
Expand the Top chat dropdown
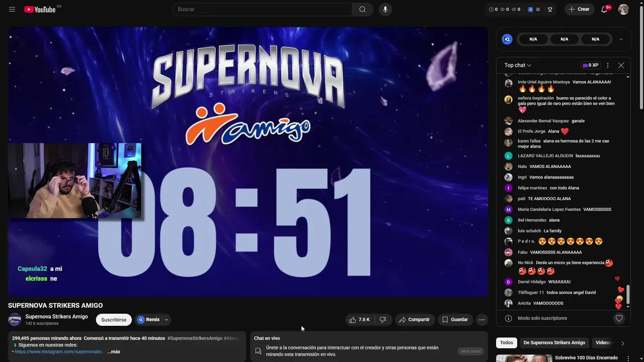click(518, 65)
